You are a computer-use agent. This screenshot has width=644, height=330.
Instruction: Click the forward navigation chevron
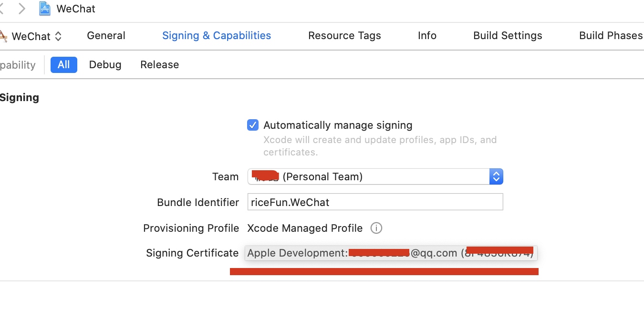point(21,9)
